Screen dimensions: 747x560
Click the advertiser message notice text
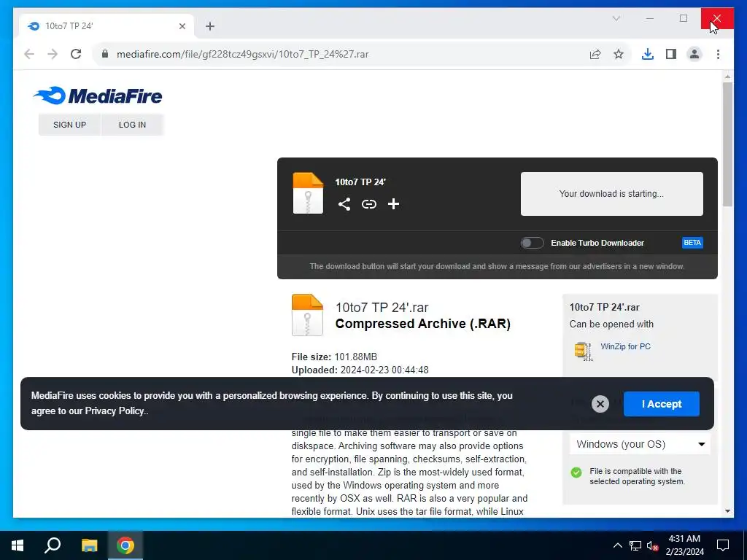pos(497,266)
